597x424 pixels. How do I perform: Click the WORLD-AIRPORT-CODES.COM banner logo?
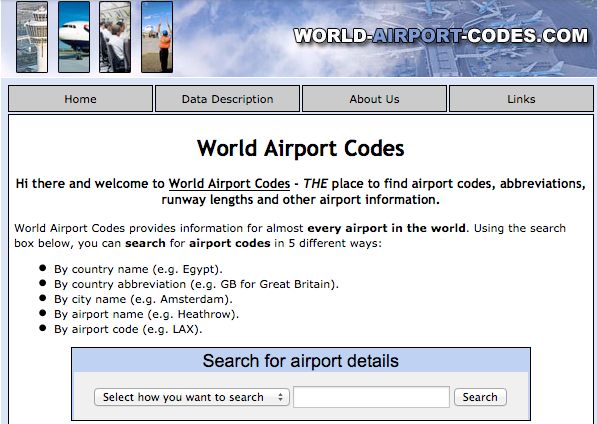(x=441, y=36)
